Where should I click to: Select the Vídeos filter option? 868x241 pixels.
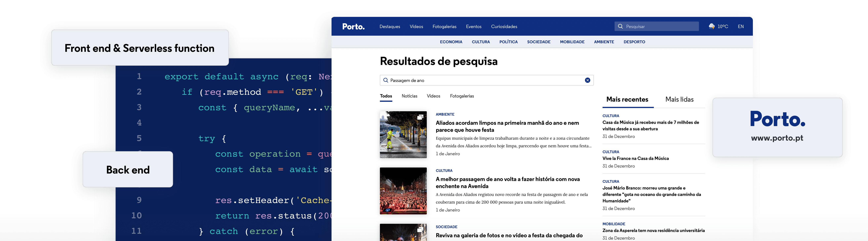tap(434, 96)
